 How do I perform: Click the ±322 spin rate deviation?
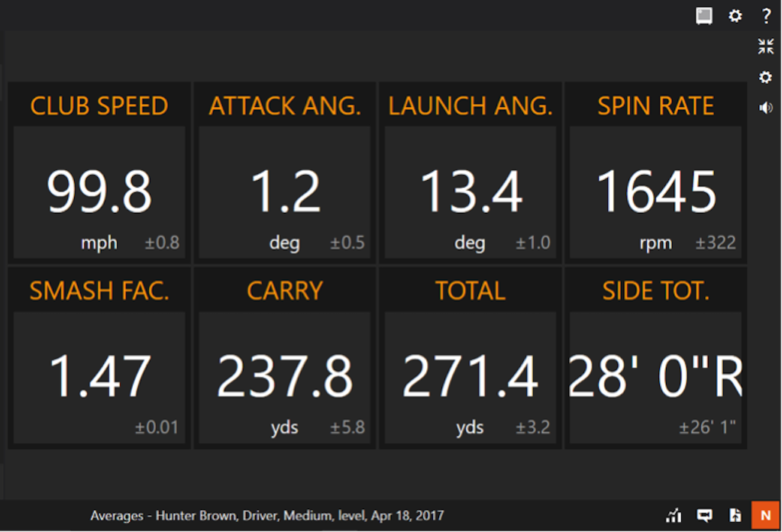click(x=716, y=243)
